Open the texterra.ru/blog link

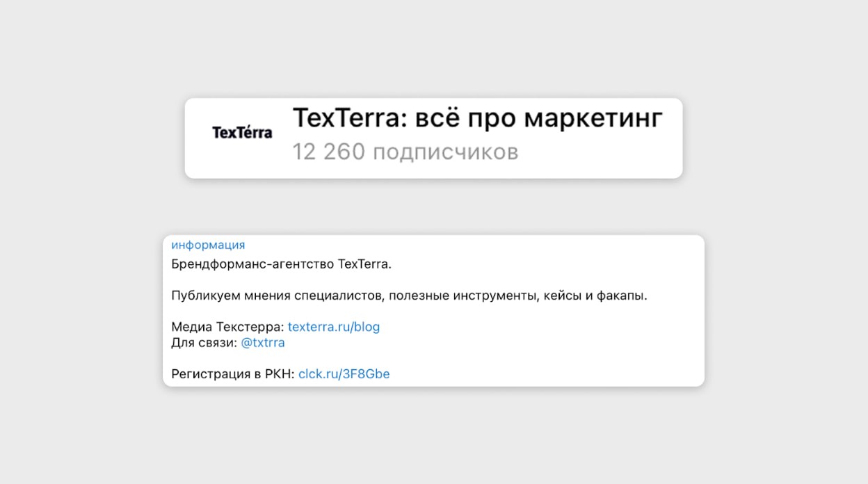(333, 327)
